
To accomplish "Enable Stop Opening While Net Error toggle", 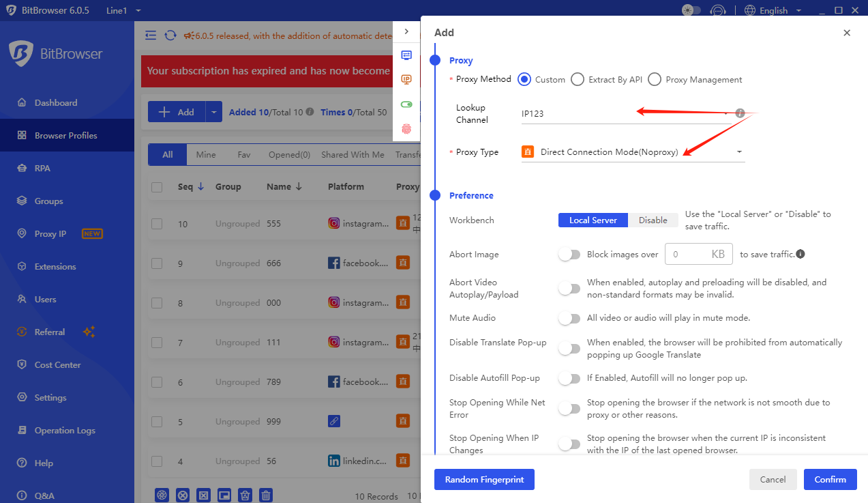I will pos(569,408).
